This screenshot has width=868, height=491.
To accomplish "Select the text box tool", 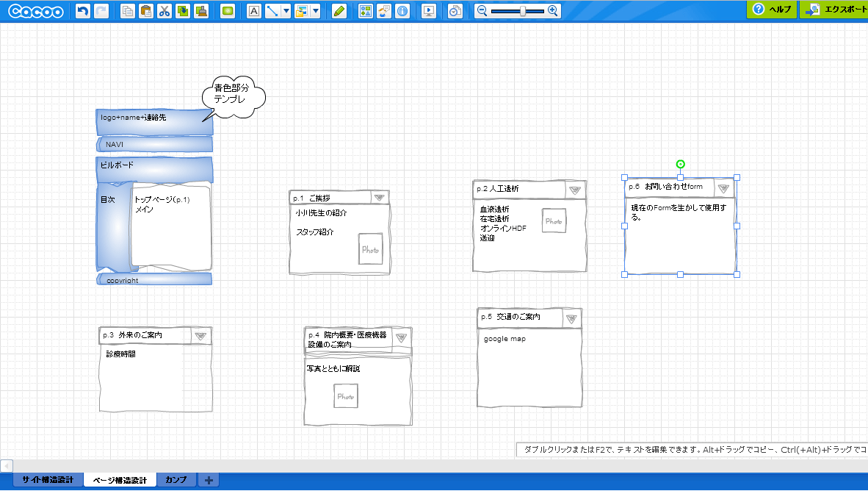I will [x=254, y=11].
